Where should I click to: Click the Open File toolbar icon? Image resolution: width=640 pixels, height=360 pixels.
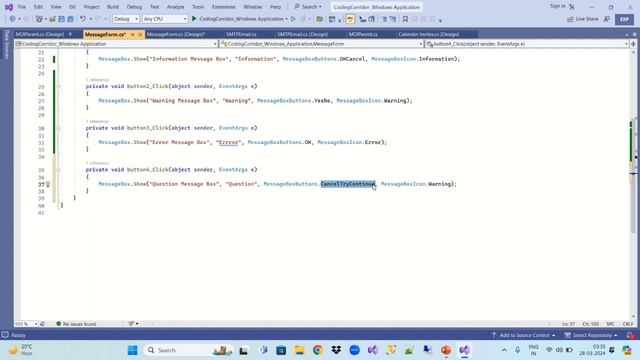click(52, 19)
